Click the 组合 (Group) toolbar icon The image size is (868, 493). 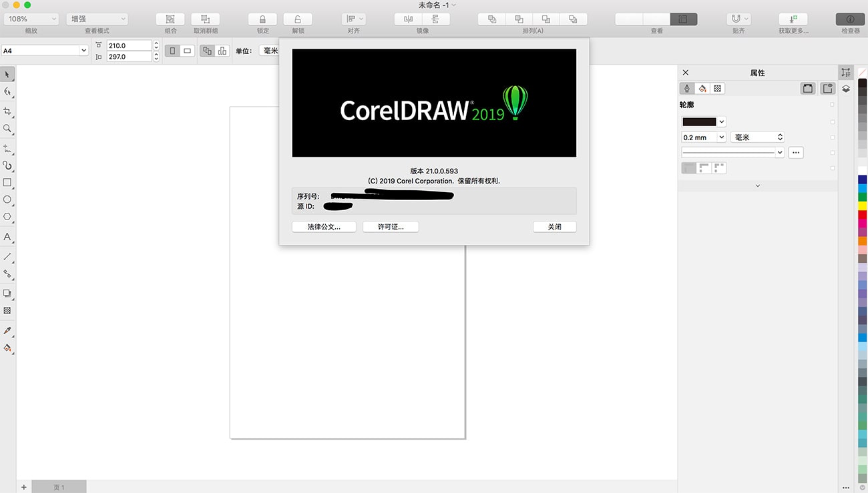[x=170, y=19]
